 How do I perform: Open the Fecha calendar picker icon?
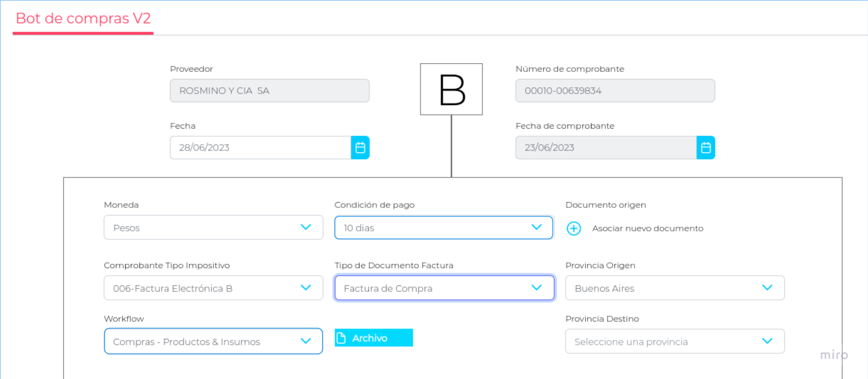click(x=360, y=148)
